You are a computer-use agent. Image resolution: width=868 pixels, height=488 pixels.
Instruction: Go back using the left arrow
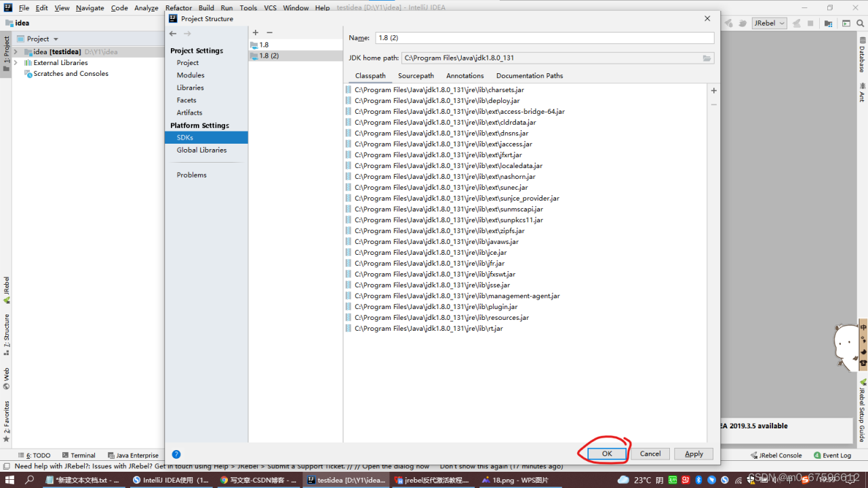tap(173, 34)
